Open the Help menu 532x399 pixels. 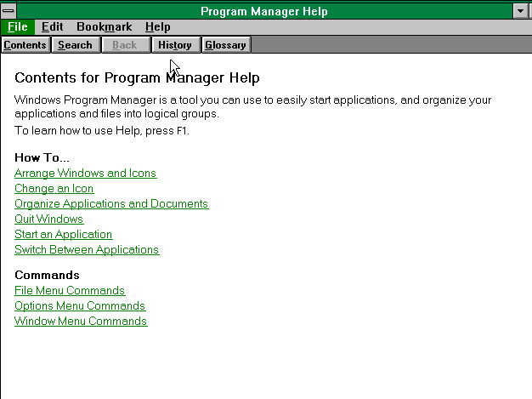click(x=157, y=27)
